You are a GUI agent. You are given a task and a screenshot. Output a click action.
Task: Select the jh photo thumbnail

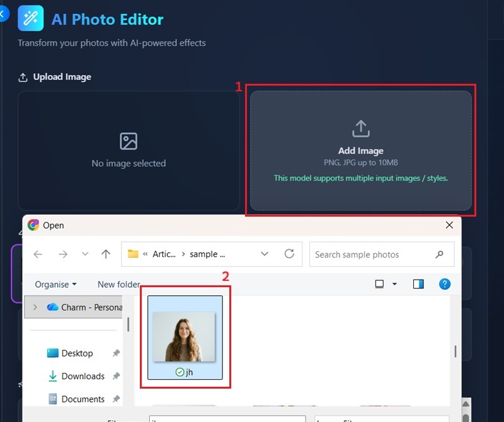coord(184,336)
